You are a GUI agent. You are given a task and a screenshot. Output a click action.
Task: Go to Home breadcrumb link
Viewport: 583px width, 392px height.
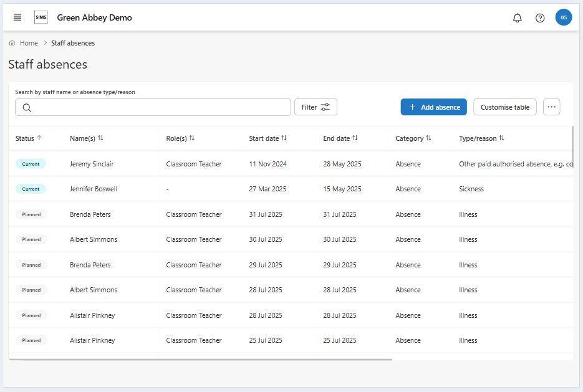coord(29,43)
